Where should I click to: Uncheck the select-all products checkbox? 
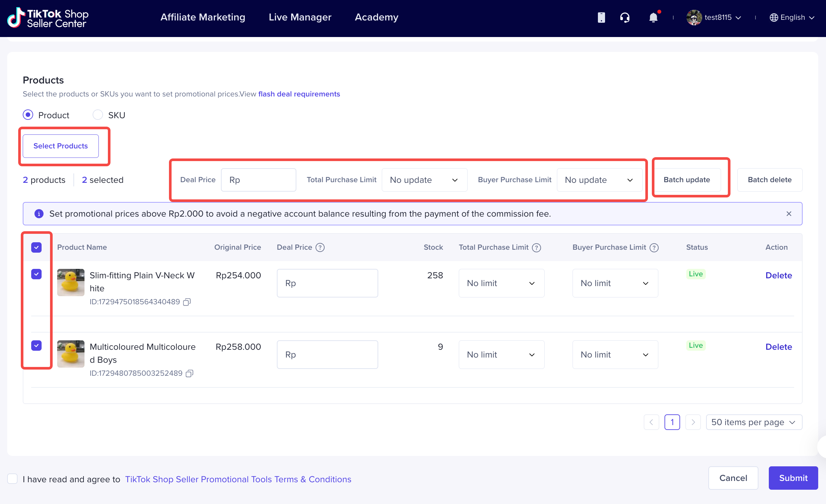(x=36, y=247)
